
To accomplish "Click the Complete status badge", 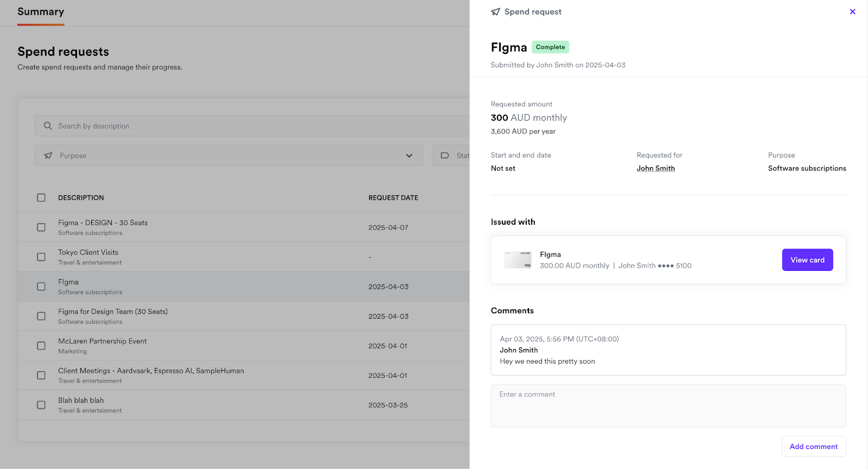I will (550, 47).
